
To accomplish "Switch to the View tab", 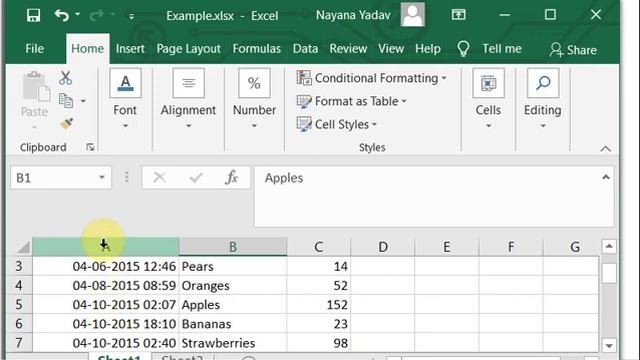I will click(391, 49).
